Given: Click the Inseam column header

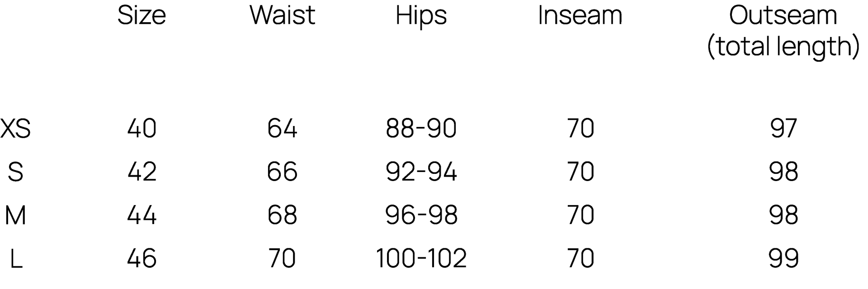Looking at the screenshot, I should (x=580, y=16).
